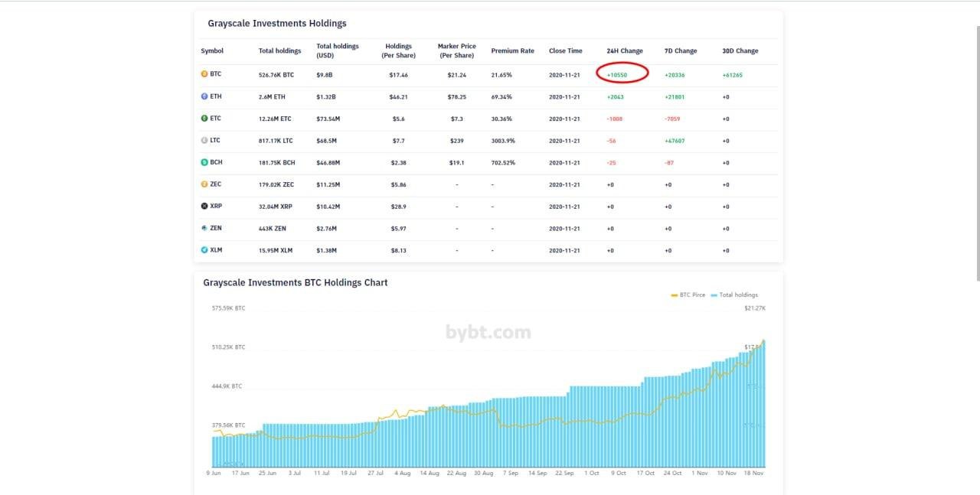Click the BTC coin icon
980x495 pixels.
pyautogui.click(x=204, y=74)
